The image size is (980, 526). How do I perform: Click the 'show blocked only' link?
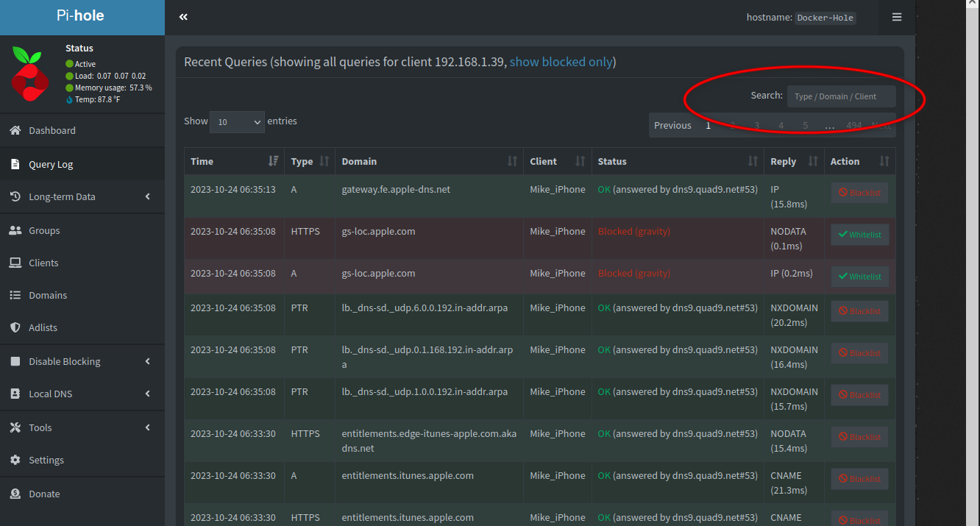pos(561,62)
